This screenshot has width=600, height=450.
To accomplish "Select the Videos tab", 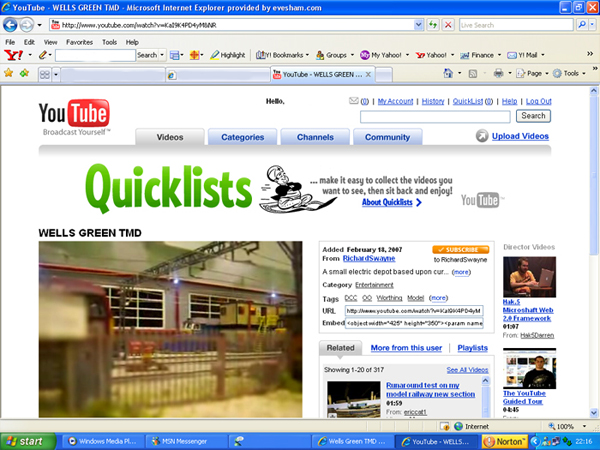I will coord(170,137).
